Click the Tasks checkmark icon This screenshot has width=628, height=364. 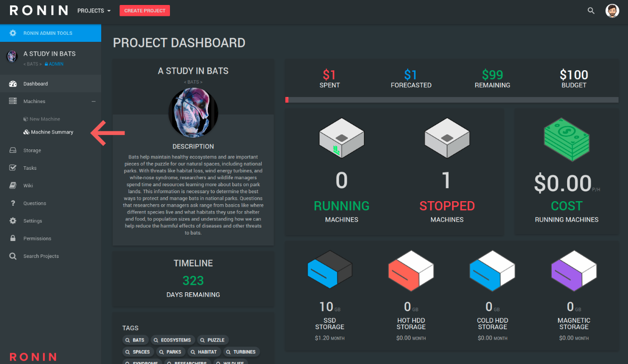(13, 168)
